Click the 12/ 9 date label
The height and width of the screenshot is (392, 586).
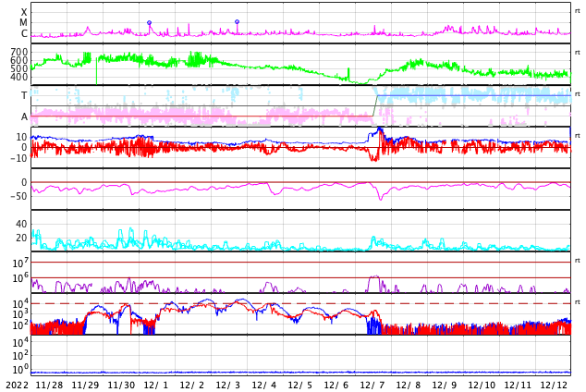coord(445,386)
